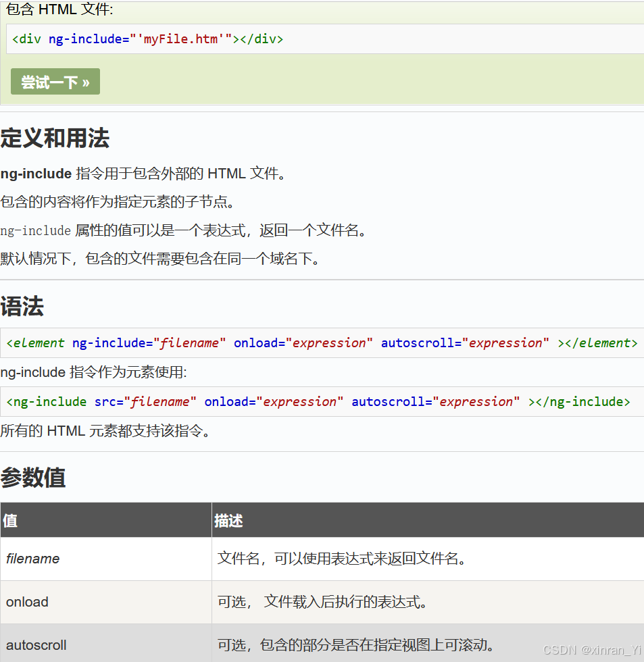Click the 参数值 section heading

click(x=32, y=478)
